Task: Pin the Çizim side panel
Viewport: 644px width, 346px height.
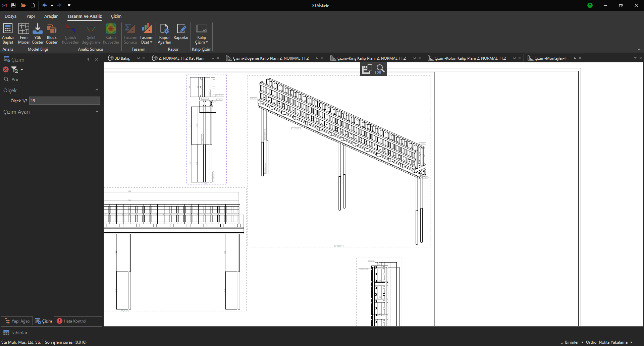Action: (89, 59)
